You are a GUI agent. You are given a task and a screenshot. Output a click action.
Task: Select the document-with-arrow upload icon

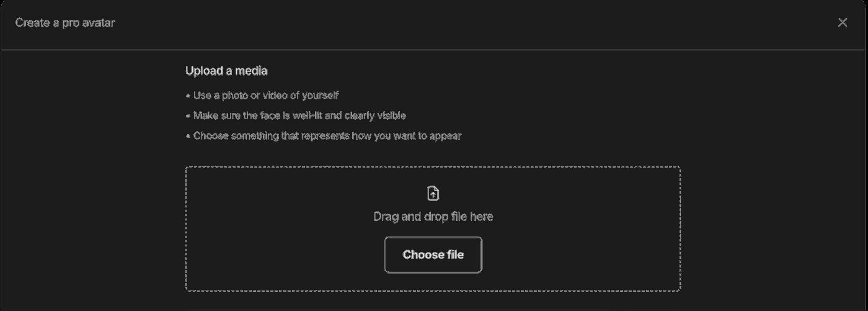pos(433,194)
